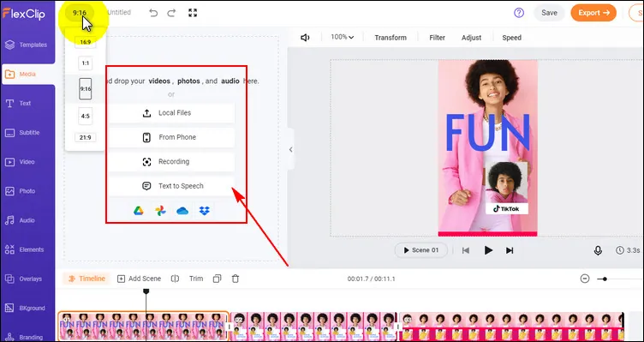The image size is (644, 342).
Task: Open the 9:16 aspect ratio selector
Action: click(x=80, y=13)
